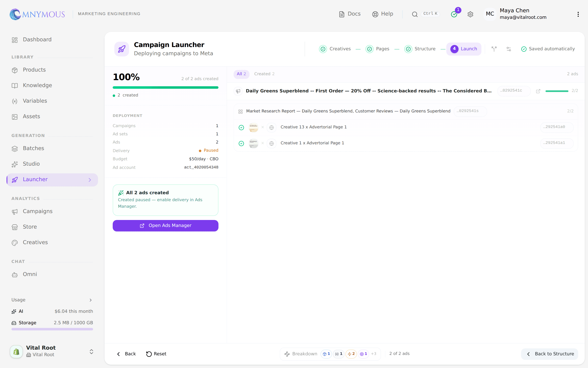The height and width of the screenshot is (368, 588).
Task: Expand the +3 breakdown chips
Action: pos(373,354)
